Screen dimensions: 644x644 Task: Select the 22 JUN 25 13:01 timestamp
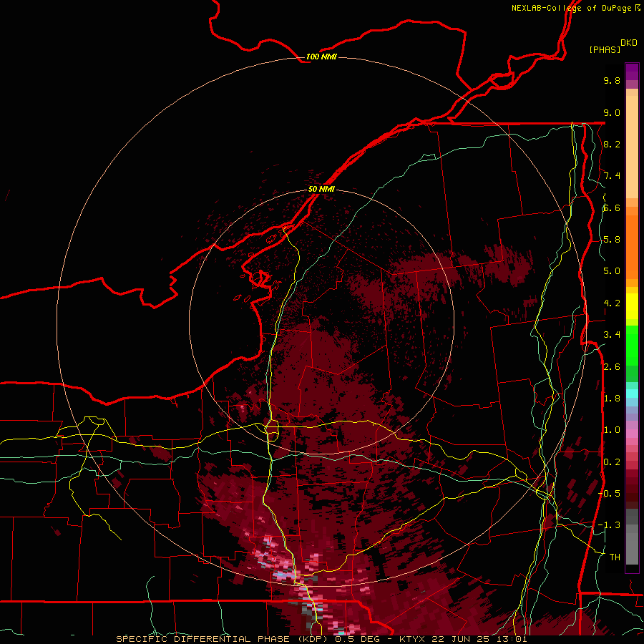pos(479,639)
